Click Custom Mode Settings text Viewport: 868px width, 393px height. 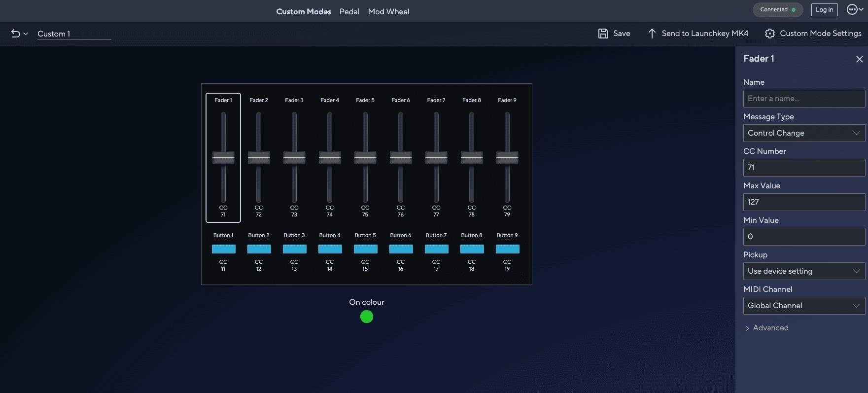point(821,34)
